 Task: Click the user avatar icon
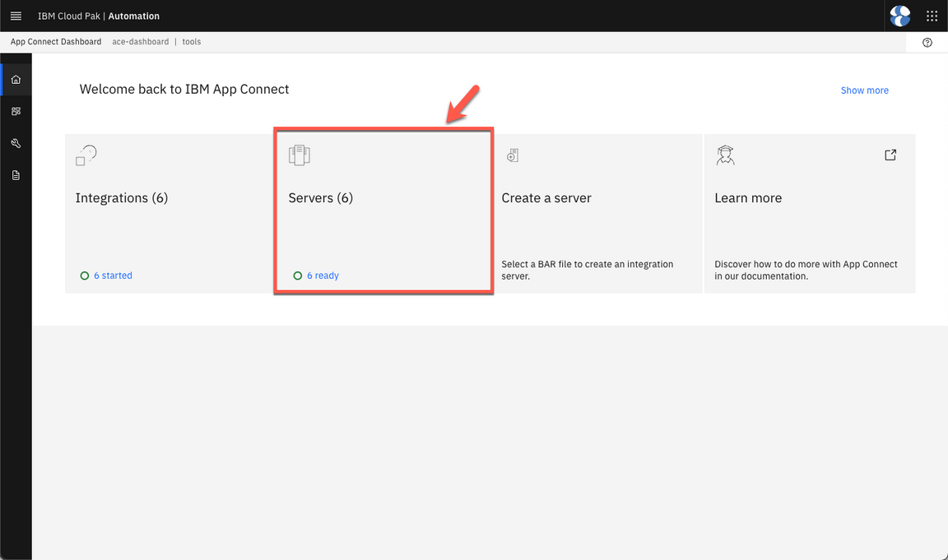[900, 16]
